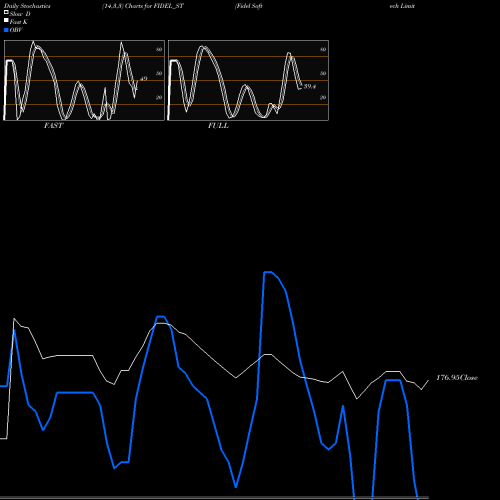Click the Slow D legend swatch
Image resolution: width=500 pixels, height=500 pixels.
6,12
